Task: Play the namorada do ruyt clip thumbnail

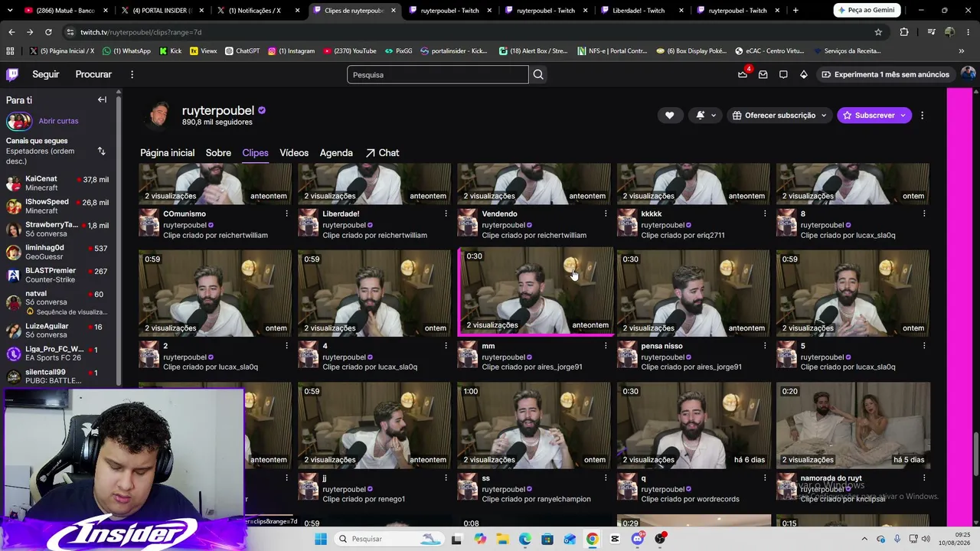Action: tap(853, 425)
